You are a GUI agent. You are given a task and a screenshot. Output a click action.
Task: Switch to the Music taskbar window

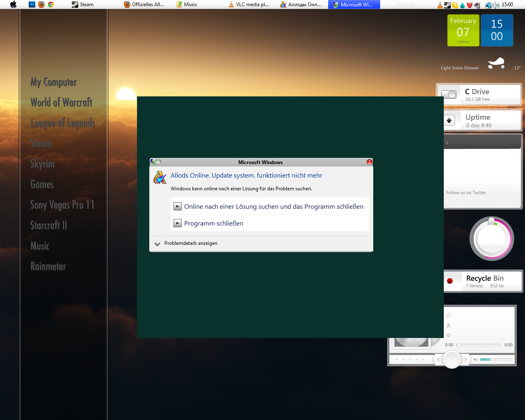click(x=187, y=5)
